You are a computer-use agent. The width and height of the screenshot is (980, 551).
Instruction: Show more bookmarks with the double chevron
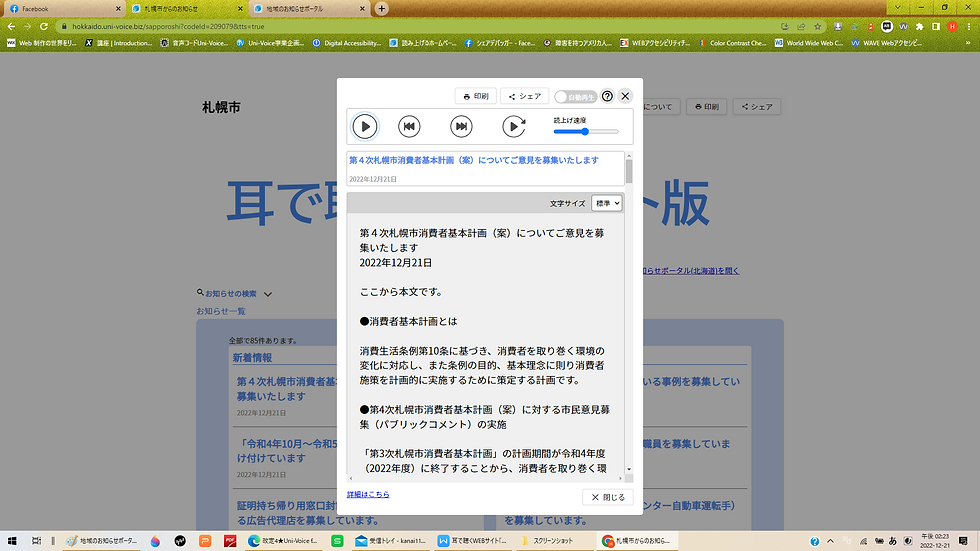coord(969,43)
